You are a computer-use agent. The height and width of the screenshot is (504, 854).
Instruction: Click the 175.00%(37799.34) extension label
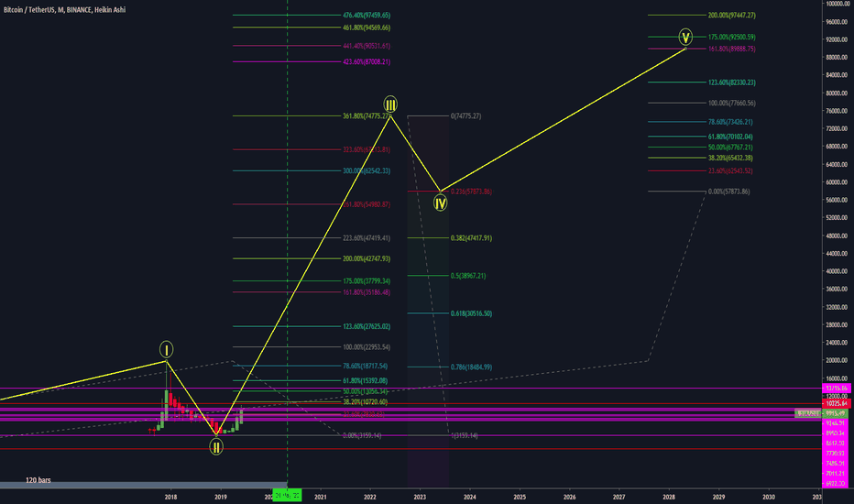pyautogui.click(x=367, y=281)
